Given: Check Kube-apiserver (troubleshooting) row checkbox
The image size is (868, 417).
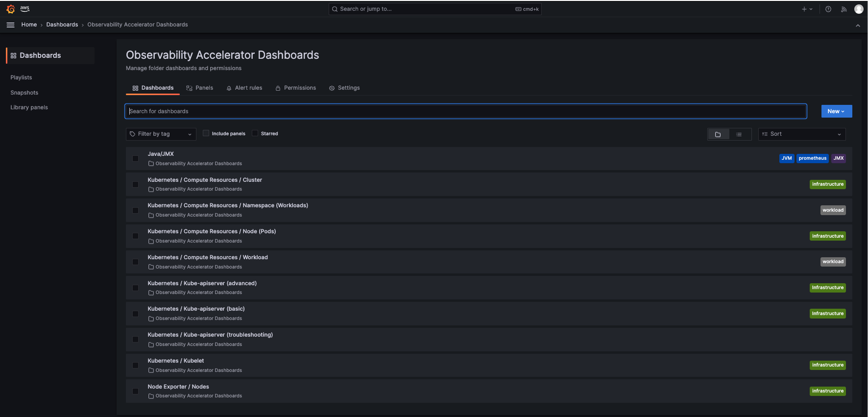Looking at the screenshot, I should coord(135,339).
